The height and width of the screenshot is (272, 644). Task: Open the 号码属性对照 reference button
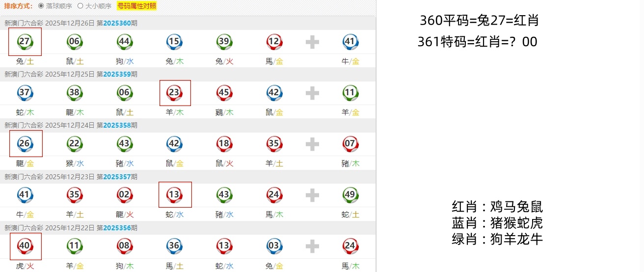[x=136, y=6]
